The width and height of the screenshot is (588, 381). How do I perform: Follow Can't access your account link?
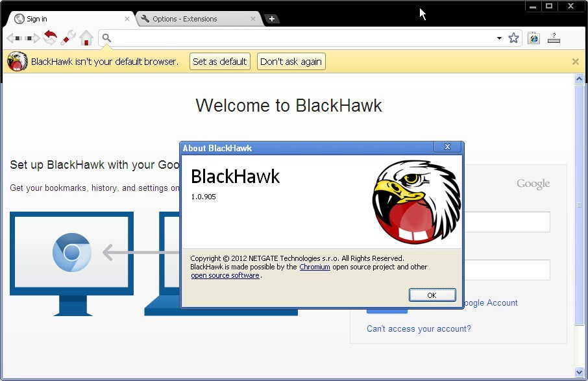(419, 328)
